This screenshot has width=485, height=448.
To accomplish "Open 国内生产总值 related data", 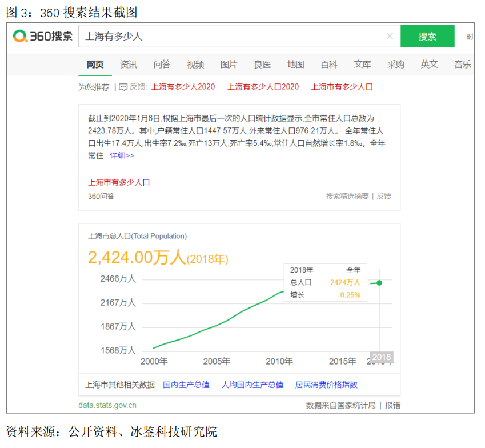I will click(186, 385).
